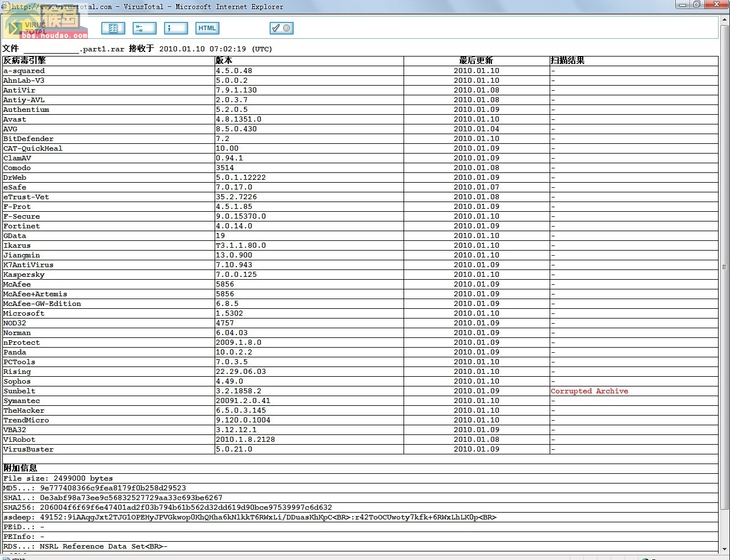Click the RDS NSRL Reference Data Set line
Image resolution: width=730 pixels, height=560 pixels.
(x=86, y=546)
